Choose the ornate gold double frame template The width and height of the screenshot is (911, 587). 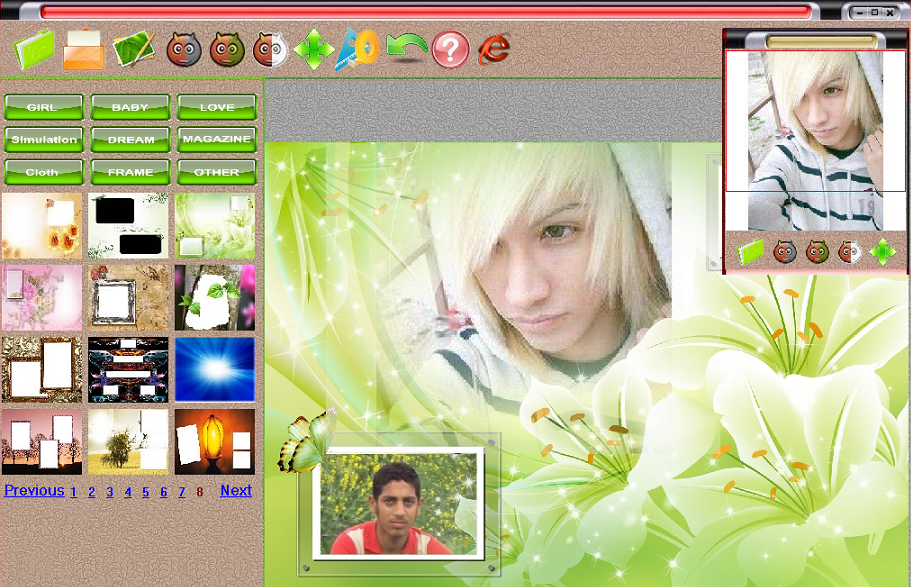[42, 370]
